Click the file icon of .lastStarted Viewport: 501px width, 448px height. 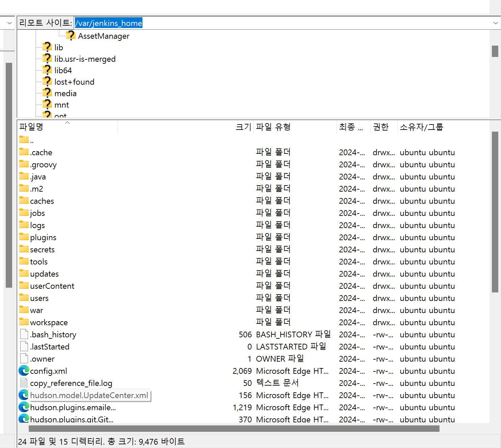coord(24,346)
